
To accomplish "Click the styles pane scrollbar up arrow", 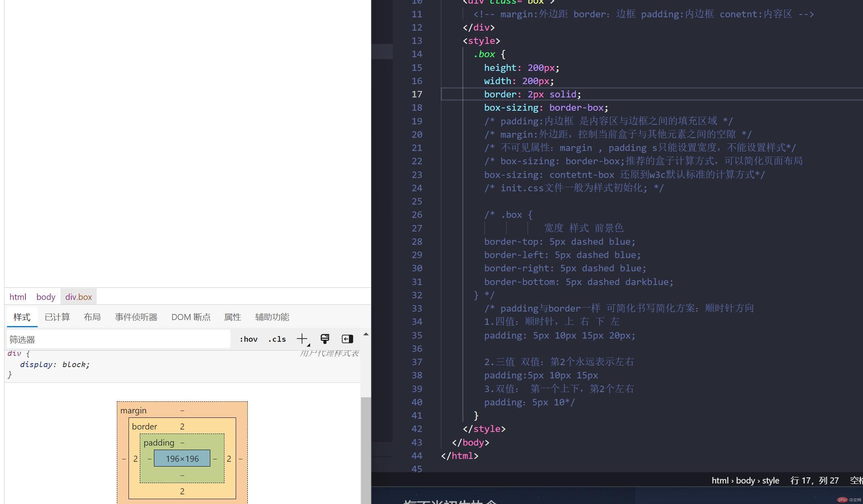I will coord(366,334).
